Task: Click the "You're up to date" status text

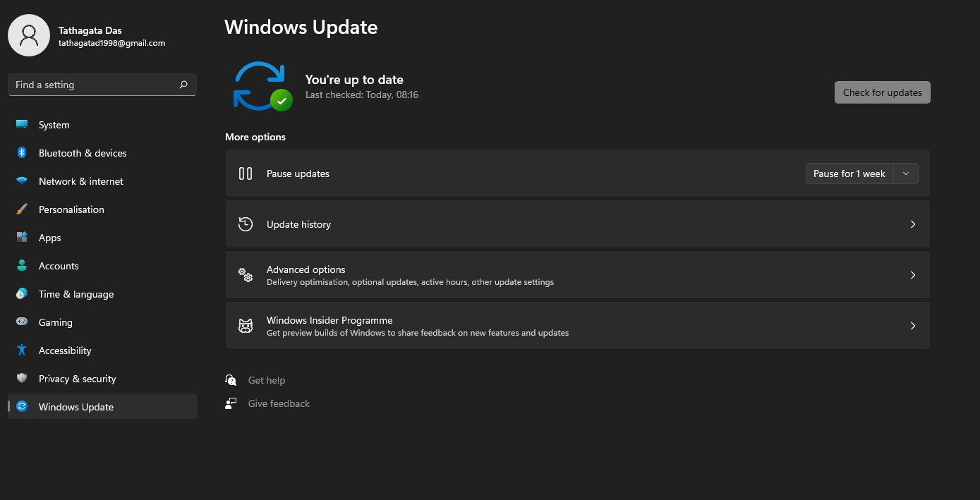Action: tap(354, 80)
